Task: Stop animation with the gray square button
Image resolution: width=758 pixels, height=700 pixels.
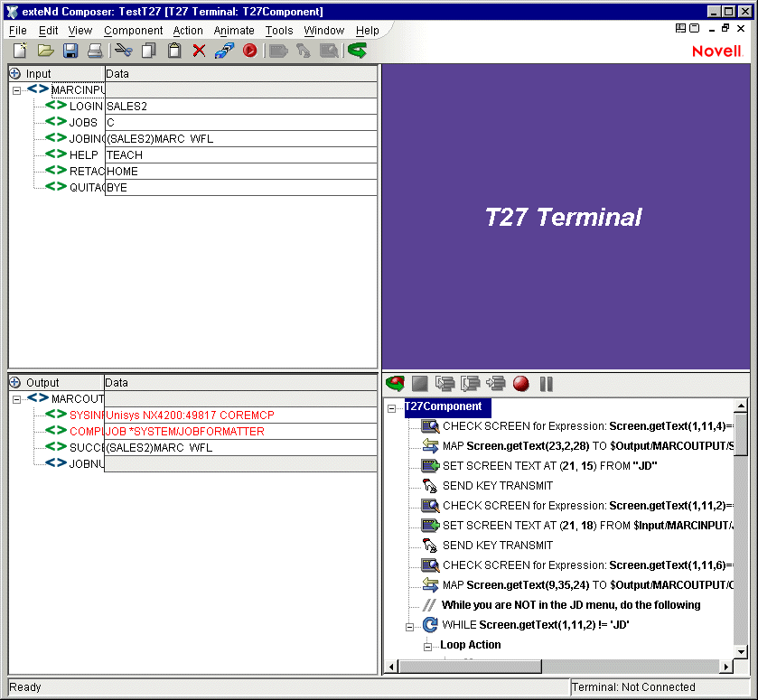Action: (419, 384)
